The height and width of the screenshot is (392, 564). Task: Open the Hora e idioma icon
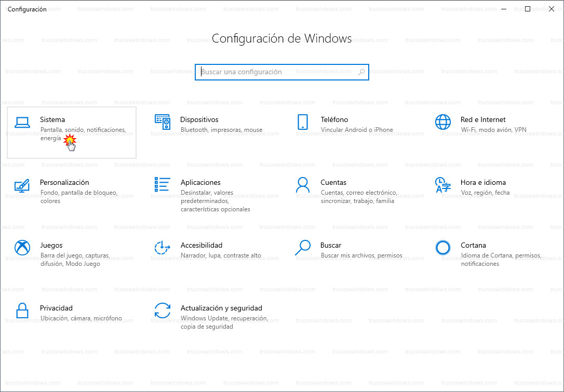coord(443,185)
